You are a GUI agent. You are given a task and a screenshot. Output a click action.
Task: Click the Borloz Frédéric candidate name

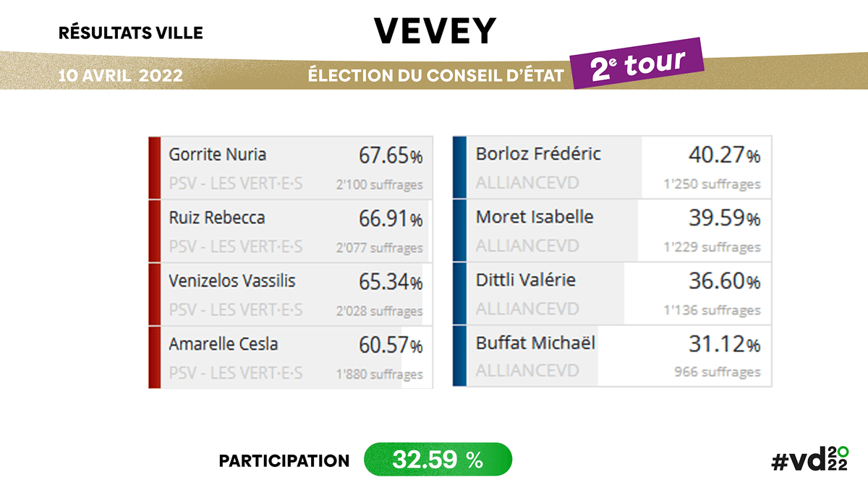tap(538, 154)
